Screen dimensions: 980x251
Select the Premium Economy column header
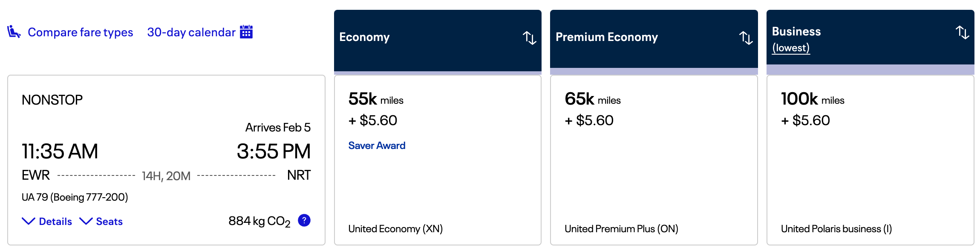[x=606, y=37]
